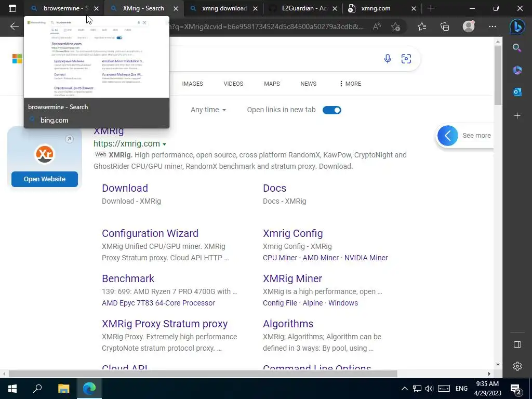Open the network status tray icon

tap(417, 389)
